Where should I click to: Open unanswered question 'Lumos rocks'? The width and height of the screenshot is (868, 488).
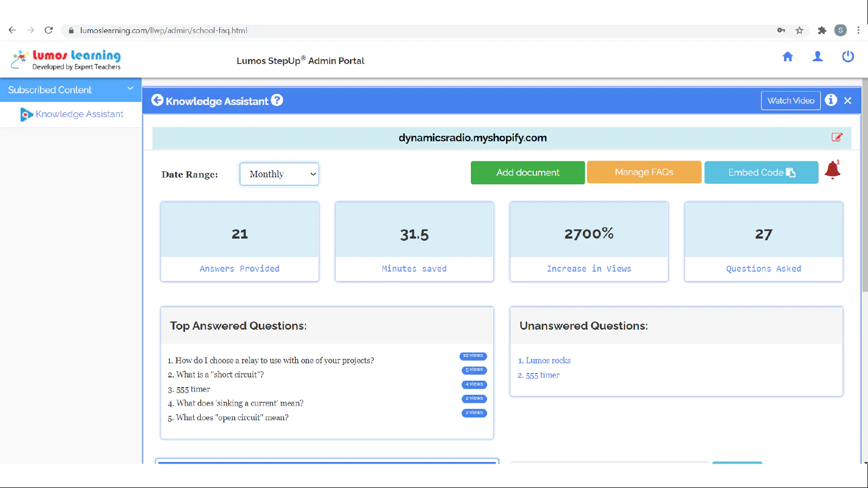548,361
